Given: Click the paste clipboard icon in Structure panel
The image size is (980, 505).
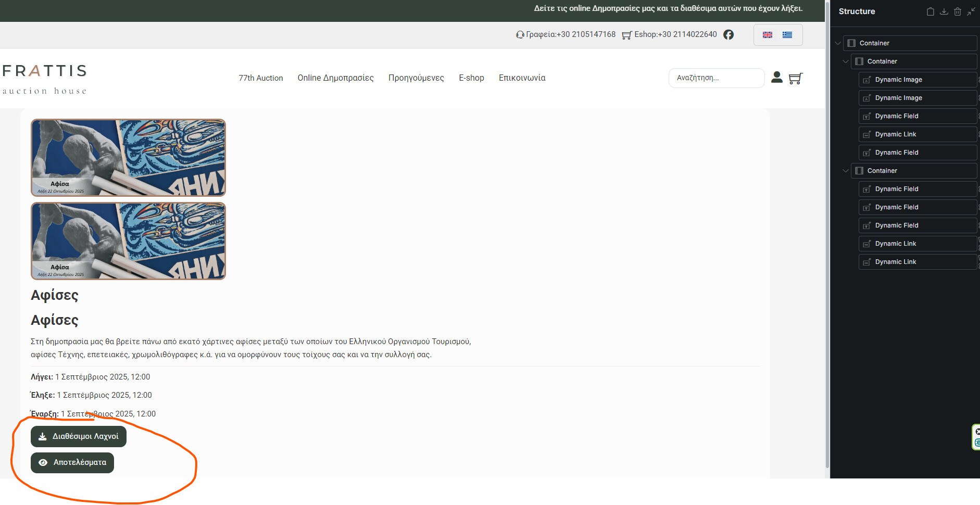Looking at the screenshot, I should (930, 11).
